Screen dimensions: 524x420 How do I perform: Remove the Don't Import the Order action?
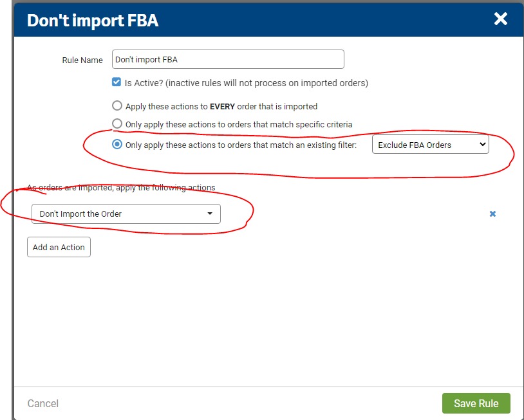[492, 214]
